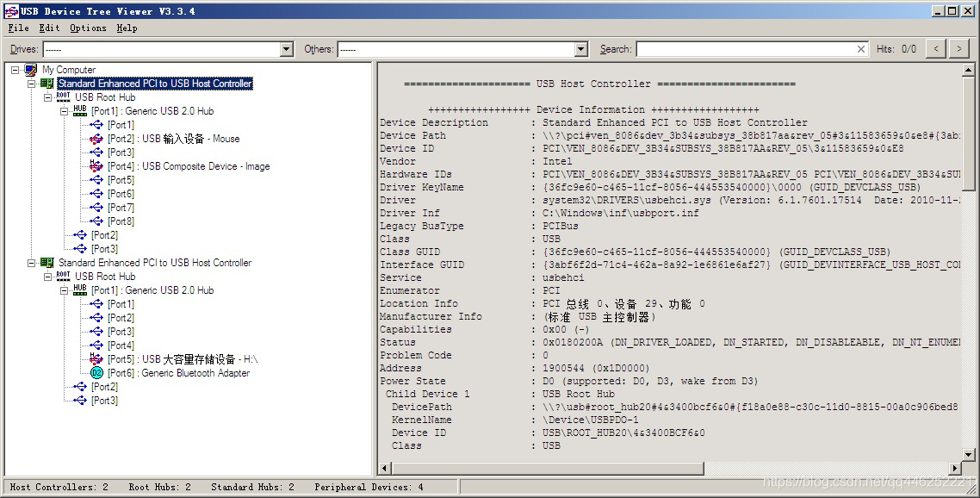Click the Bluetooth icon for Generic Bluetooth Adapter
Viewport: 980px width, 498px height.
tap(96, 373)
